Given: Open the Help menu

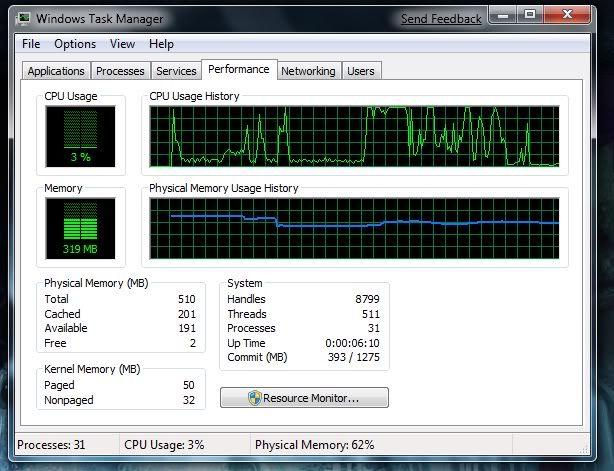Looking at the screenshot, I should pyautogui.click(x=161, y=44).
